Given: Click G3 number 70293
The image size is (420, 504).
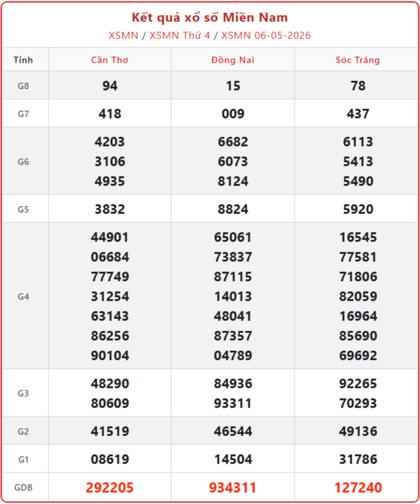Looking at the screenshot, I should [x=358, y=403].
